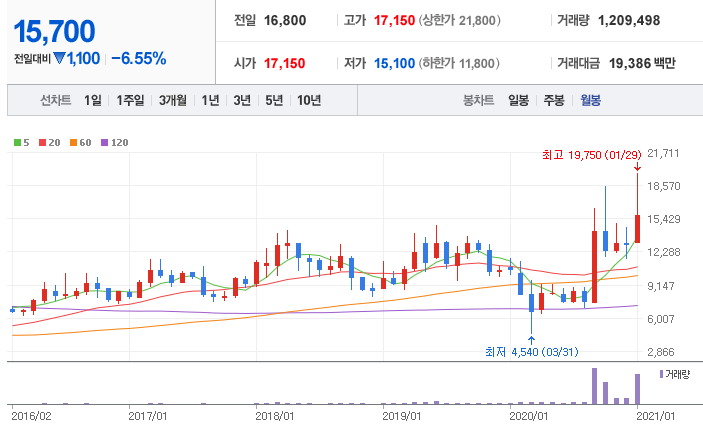
Task: Click the blue arrow marking the 최저 point
Action: [531, 341]
